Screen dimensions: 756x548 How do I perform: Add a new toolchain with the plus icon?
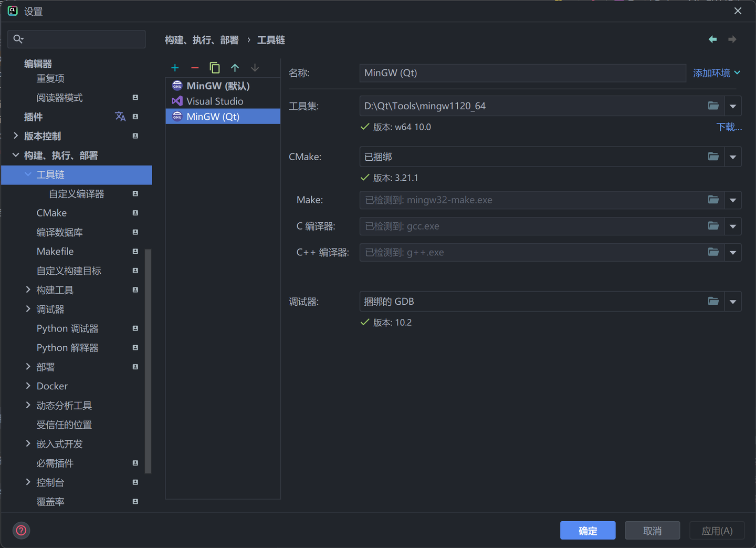[x=175, y=68]
